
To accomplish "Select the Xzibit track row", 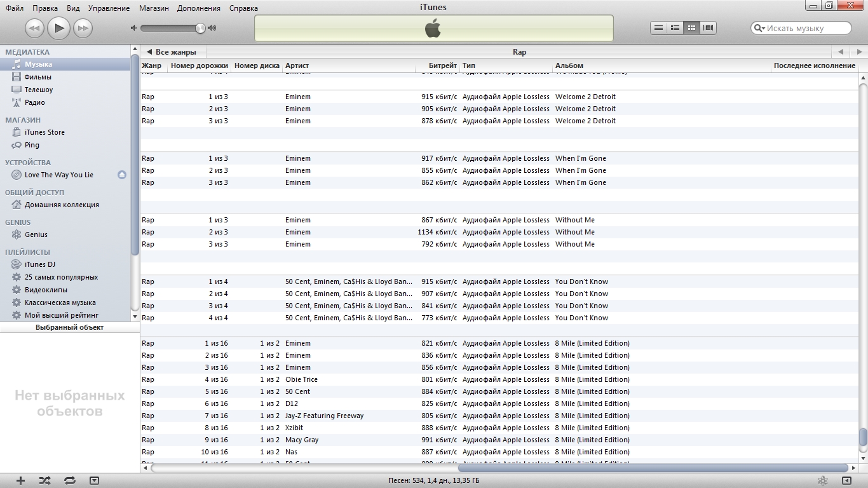I will coord(499,428).
